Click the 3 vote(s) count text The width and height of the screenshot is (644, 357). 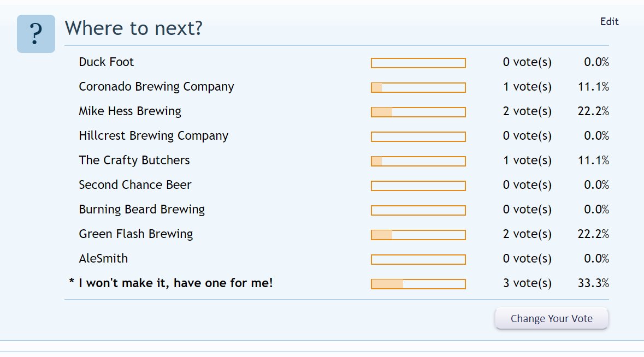click(527, 283)
